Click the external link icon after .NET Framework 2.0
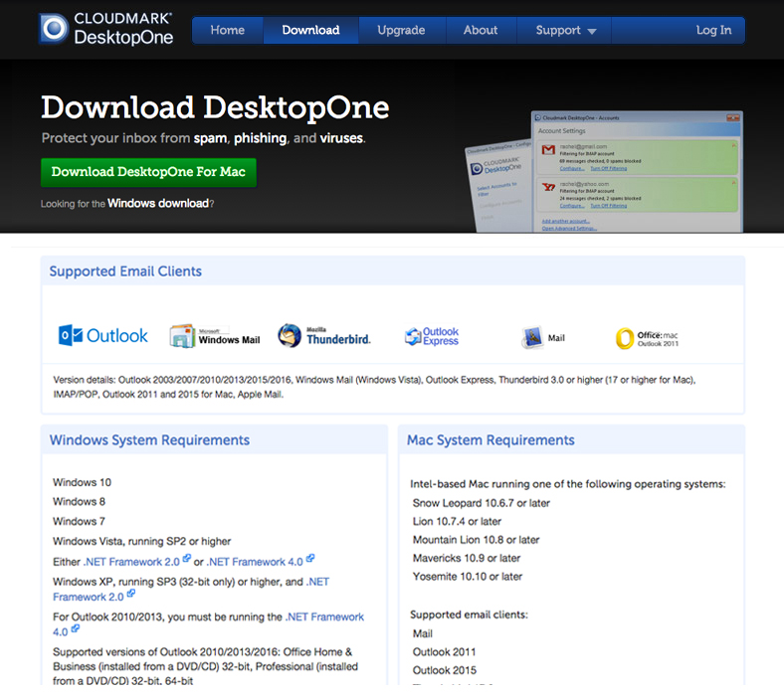The image size is (784, 694). (x=187, y=560)
